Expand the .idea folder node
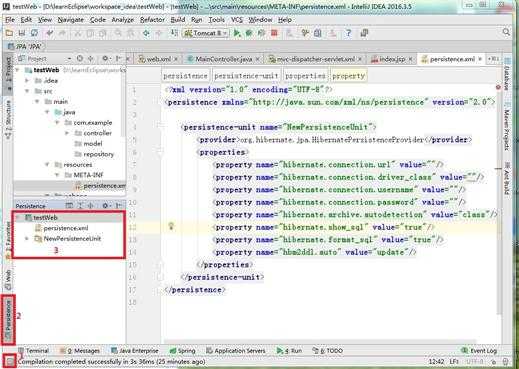 point(27,80)
